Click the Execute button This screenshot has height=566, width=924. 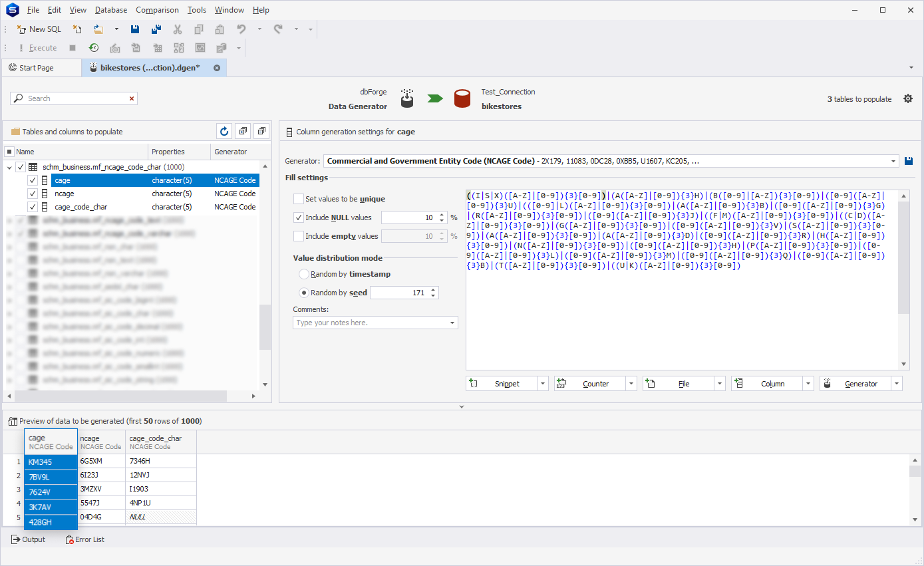coord(37,48)
